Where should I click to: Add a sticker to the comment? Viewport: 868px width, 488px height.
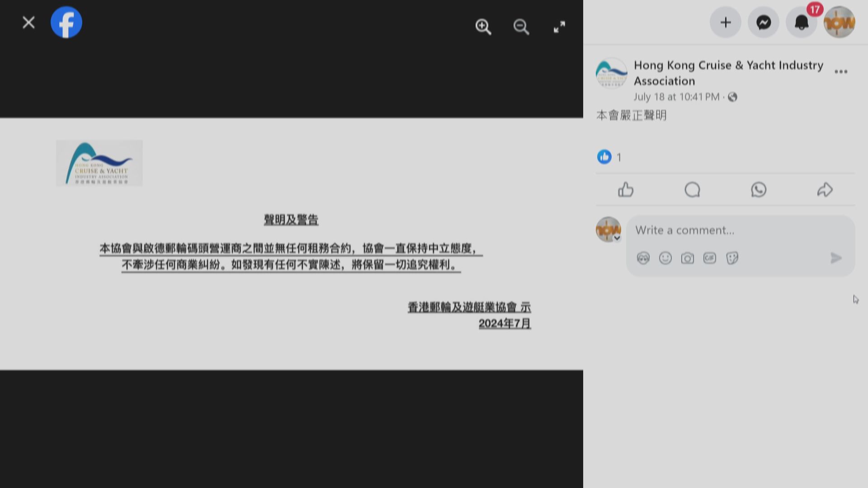point(732,258)
